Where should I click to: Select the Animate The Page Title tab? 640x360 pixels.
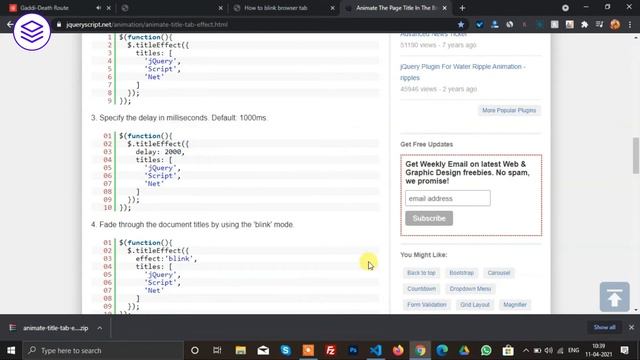[x=396, y=8]
